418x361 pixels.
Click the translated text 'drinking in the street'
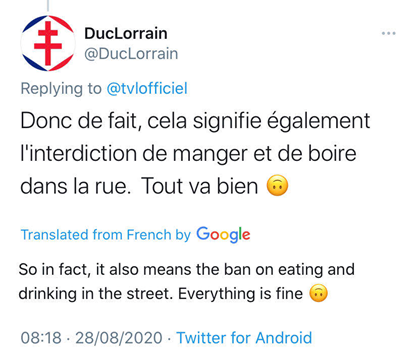tap(96, 294)
